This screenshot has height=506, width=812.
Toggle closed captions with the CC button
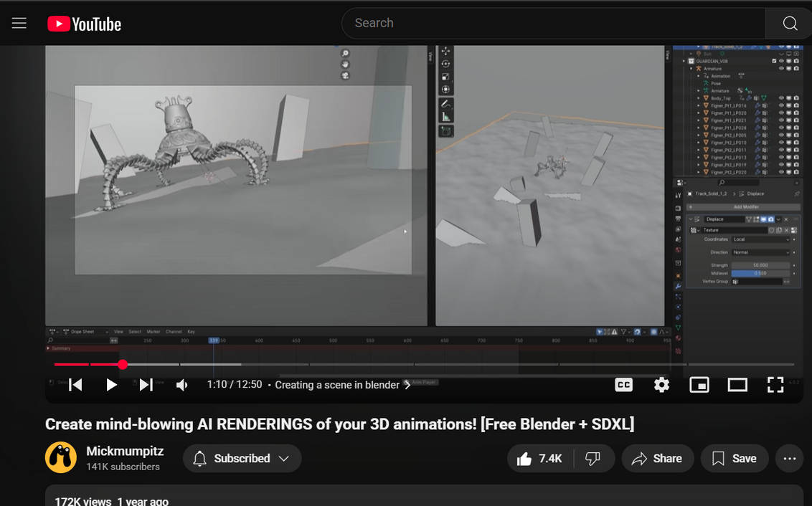(623, 385)
